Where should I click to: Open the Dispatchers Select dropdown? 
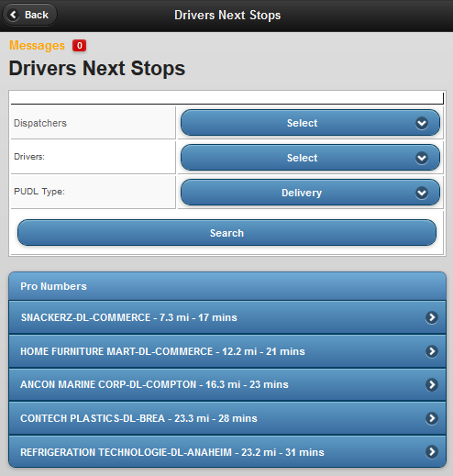tap(310, 123)
